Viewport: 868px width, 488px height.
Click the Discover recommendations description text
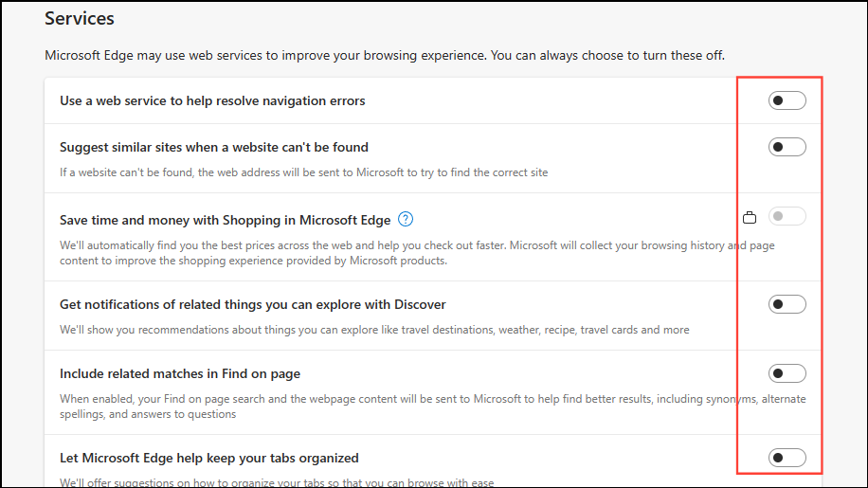click(x=374, y=330)
